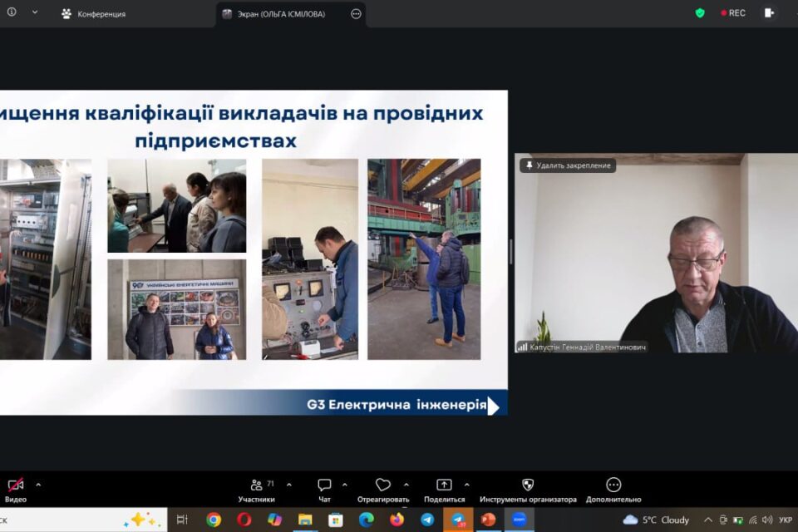
Task: Open the 5°C Cloudy weather widget
Action: pyautogui.click(x=656, y=520)
